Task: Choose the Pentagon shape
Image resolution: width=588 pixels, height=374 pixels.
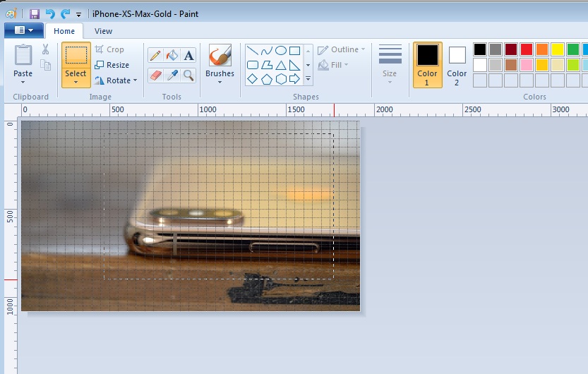Action: pos(267,79)
